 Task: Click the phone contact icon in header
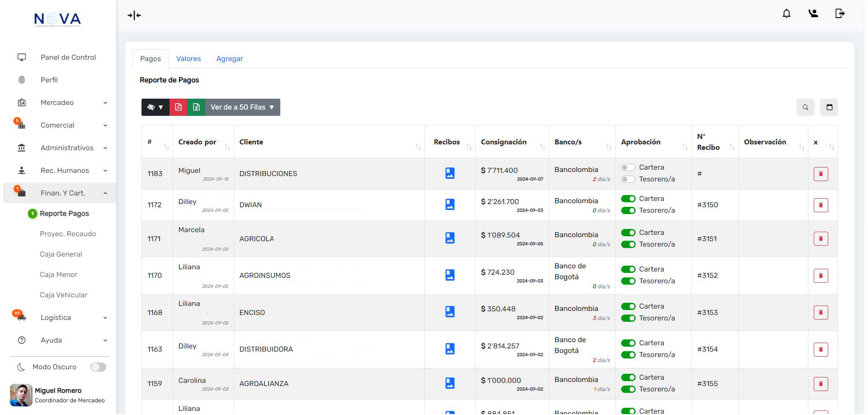[x=813, y=14]
